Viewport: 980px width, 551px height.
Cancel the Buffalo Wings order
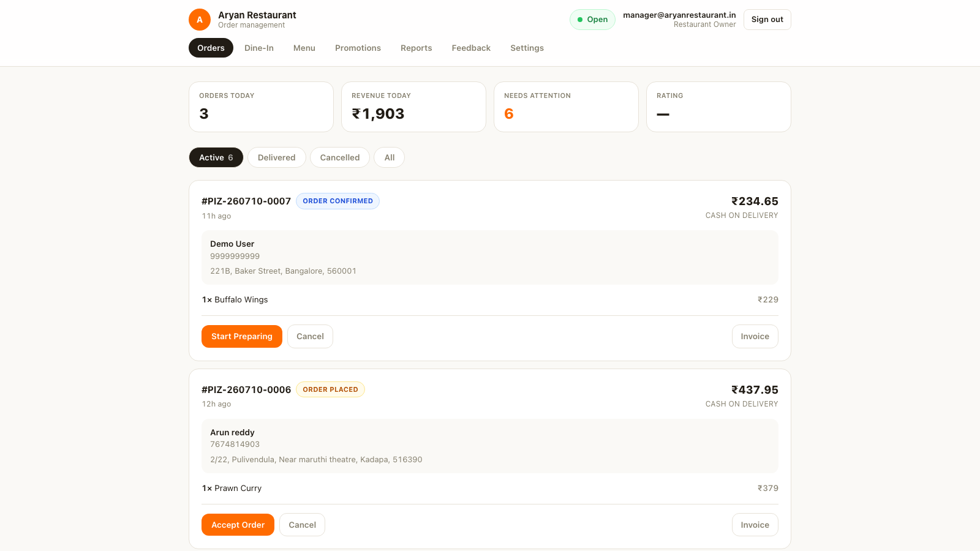[x=310, y=336]
